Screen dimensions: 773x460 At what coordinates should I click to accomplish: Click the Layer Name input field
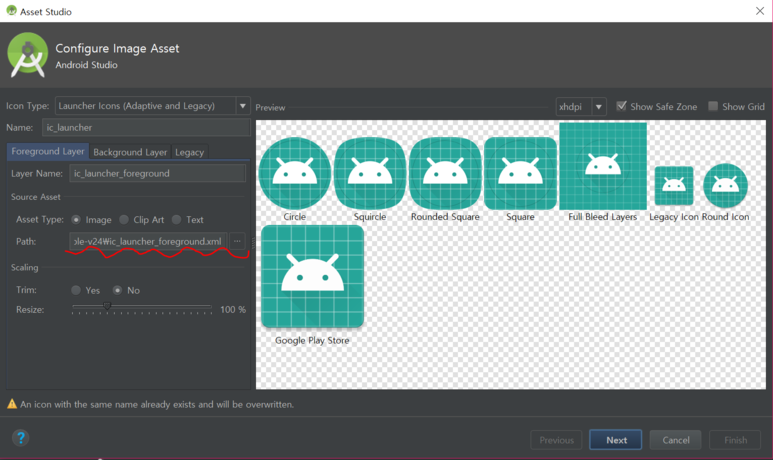(157, 173)
